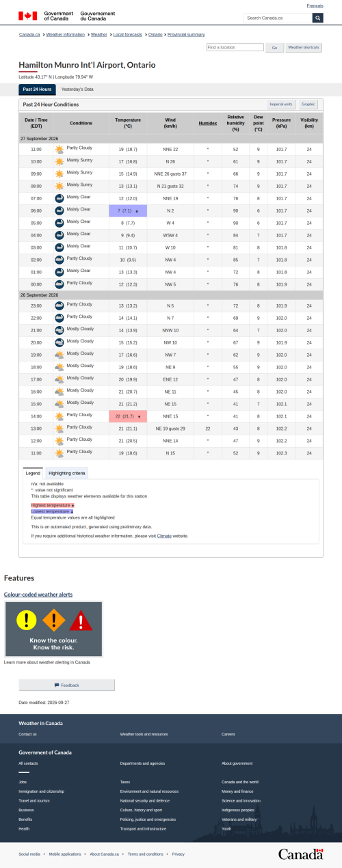Image resolution: width=342 pixels, height=868 pixels.
Task: Click the Partly Cloudy icon in the 13:00 row
Action: pos(60,429)
